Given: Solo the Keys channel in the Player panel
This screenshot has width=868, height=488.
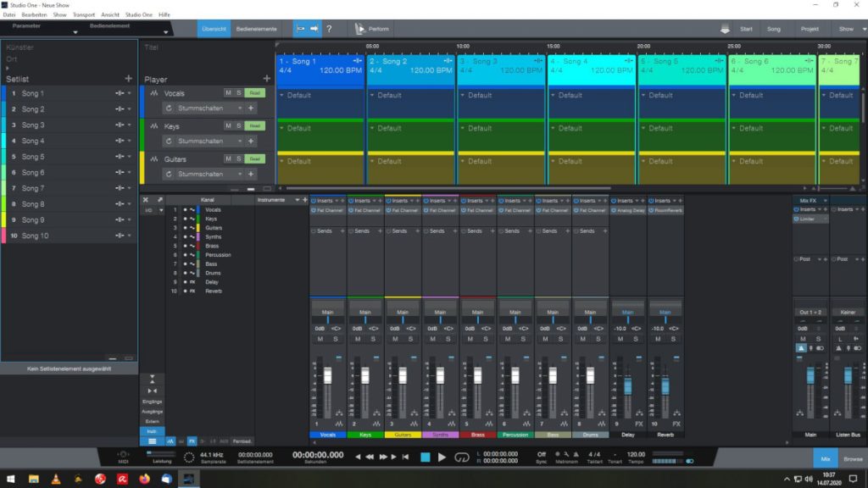Looking at the screenshot, I should tap(239, 126).
